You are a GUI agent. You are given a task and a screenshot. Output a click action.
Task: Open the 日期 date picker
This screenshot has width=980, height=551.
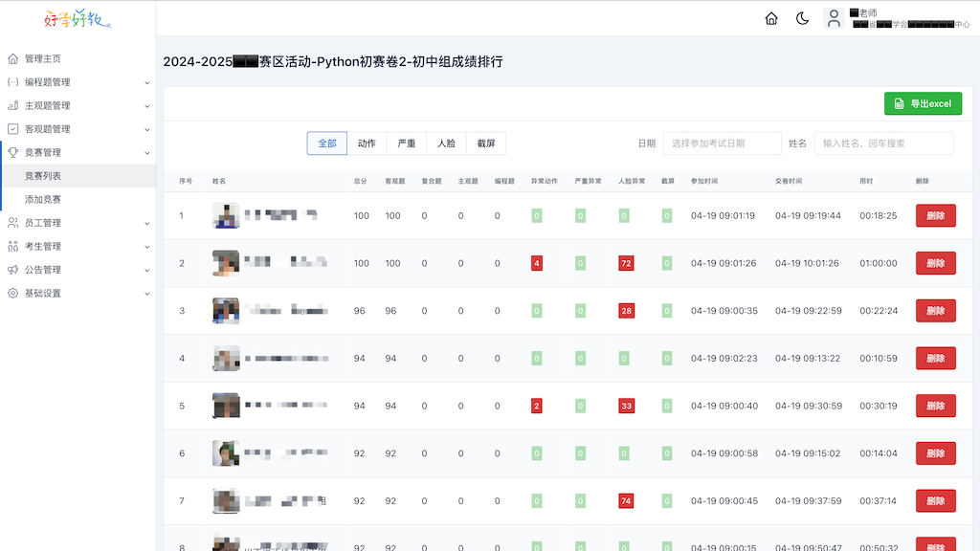tap(723, 143)
